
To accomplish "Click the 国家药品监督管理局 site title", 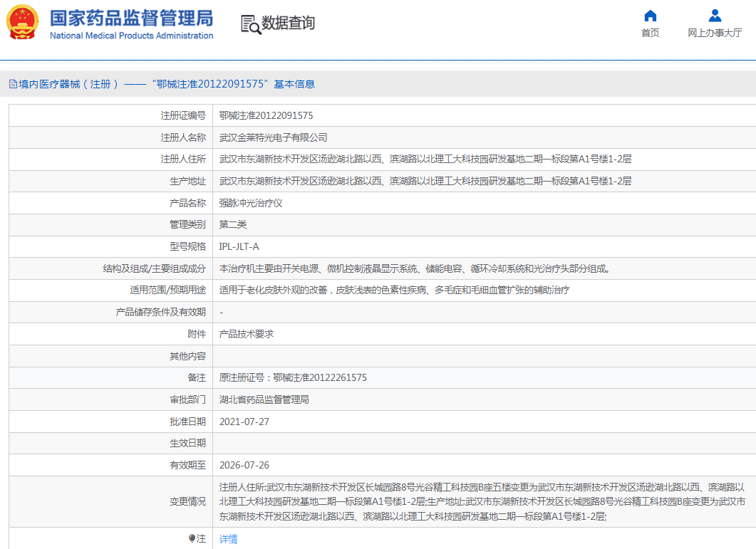I will [131, 17].
